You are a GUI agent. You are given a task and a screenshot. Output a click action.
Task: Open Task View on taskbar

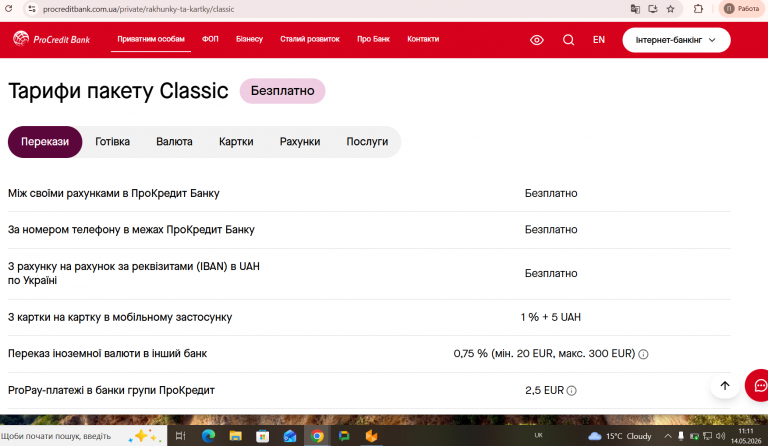click(180, 436)
